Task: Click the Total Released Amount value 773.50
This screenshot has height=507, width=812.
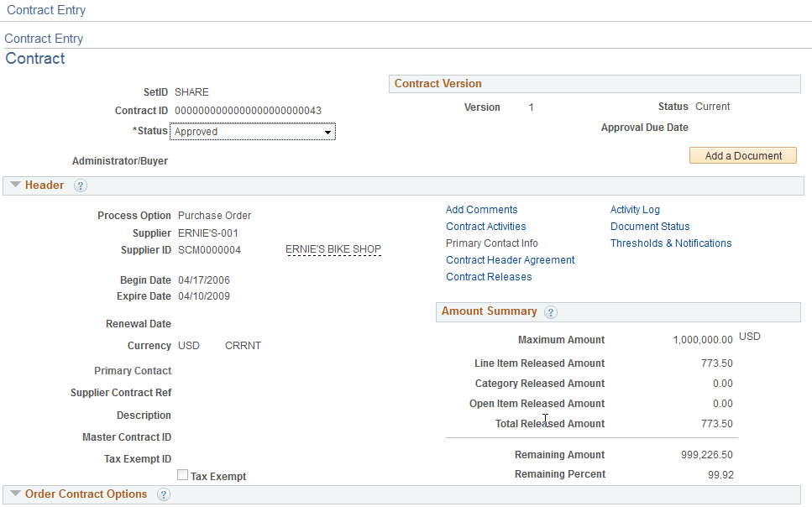Action: click(717, 424)
